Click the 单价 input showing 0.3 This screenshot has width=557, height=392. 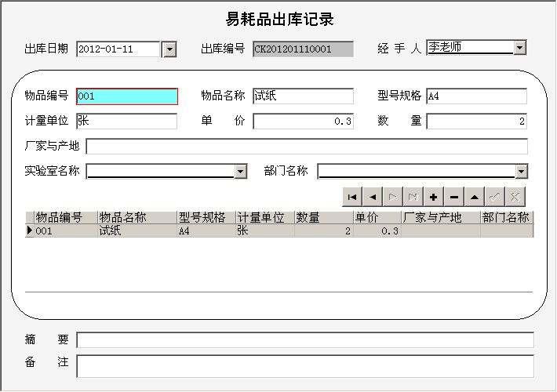[x=303, y=121]
